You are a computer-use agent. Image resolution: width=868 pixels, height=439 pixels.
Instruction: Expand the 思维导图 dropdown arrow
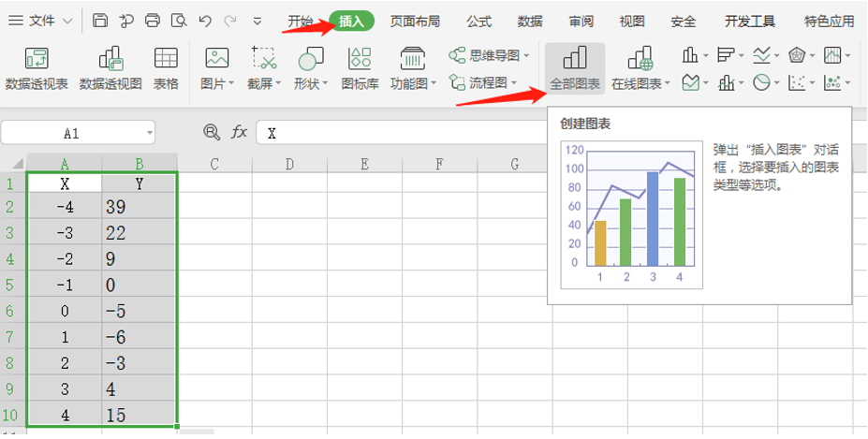[x=526, y=55]
